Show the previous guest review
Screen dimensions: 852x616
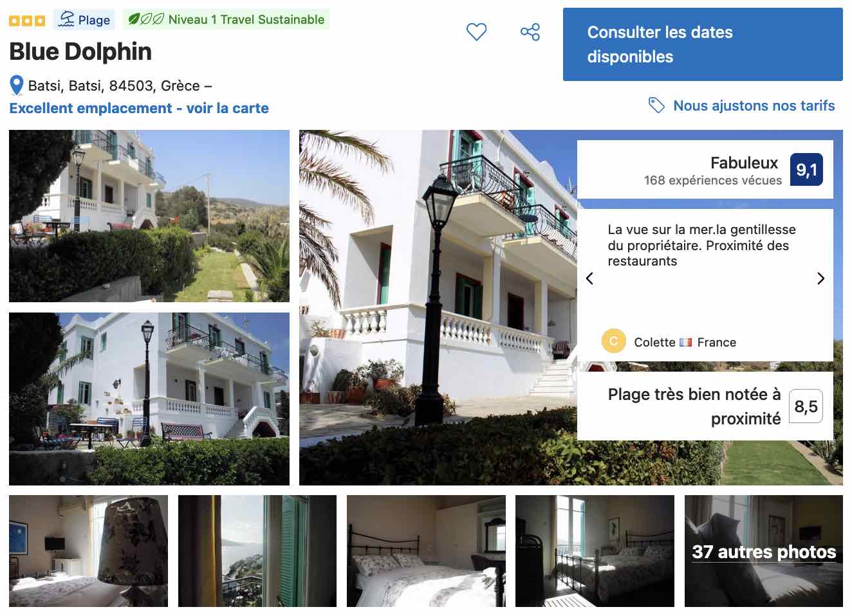pyautogui.click(x=589, y=278)
